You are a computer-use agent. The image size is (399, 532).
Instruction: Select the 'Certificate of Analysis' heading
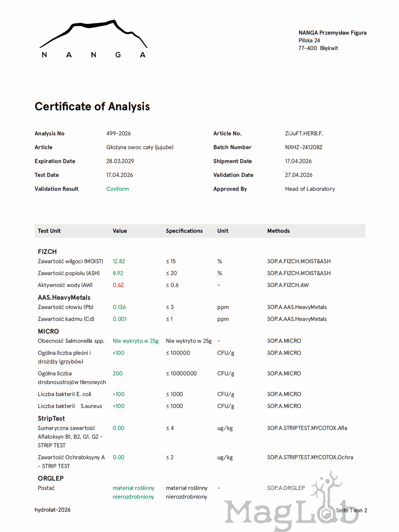tap(92, 106)
